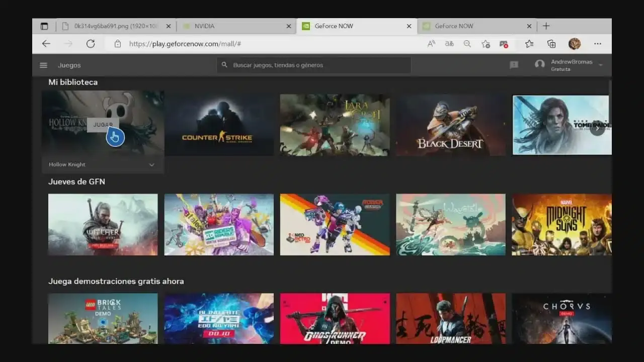Screen dimensions: 644x362
Task: Select the active GeForce NOW tab
Action: pyautogui.click(x=356, y=26)
